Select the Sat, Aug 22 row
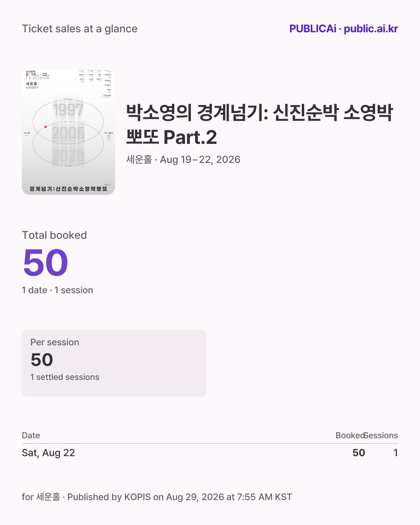420x525 pixels. 210,453
